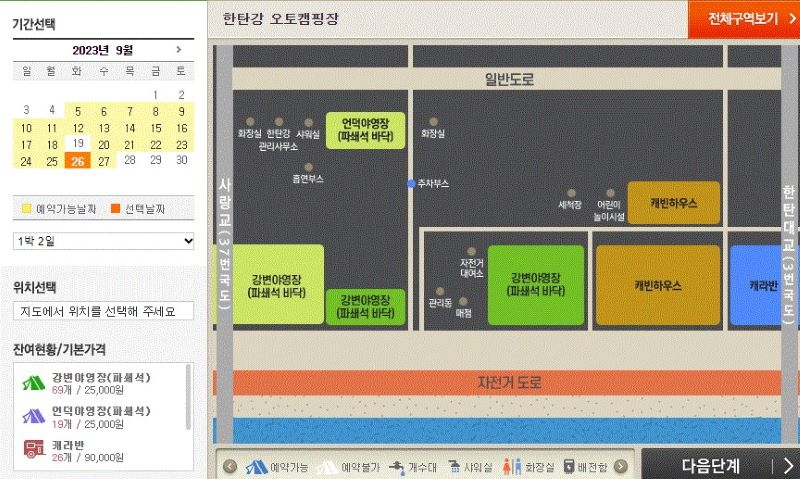
Task: Click the 개수대 faucet legend icon
Action: (x=396, y=467)
